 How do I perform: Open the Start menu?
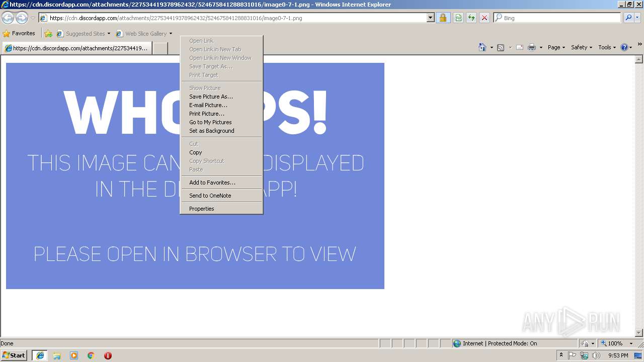tap(14, 355)
